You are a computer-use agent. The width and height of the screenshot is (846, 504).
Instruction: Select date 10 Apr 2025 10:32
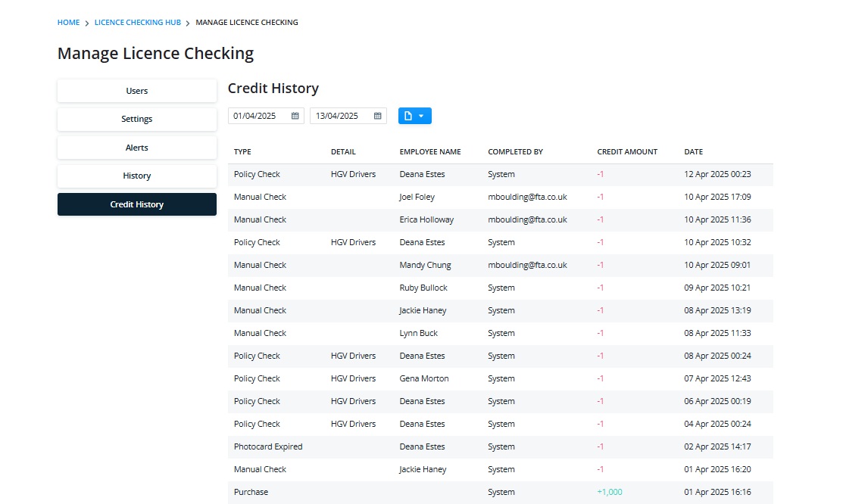pos(717,243)
